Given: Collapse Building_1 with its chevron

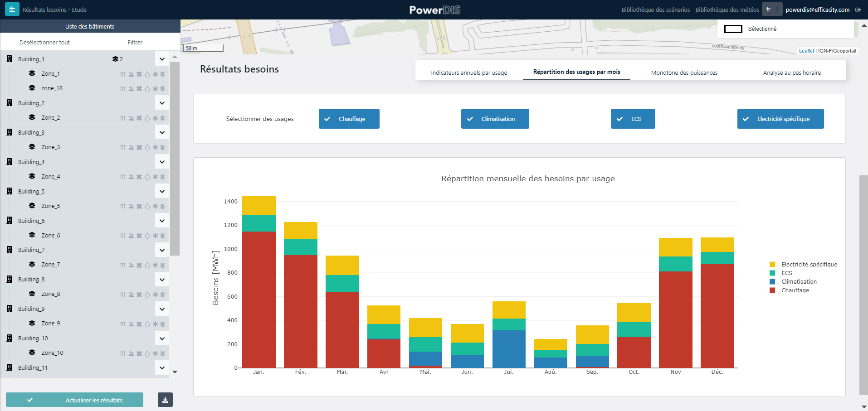Looking at the screenshot, I should tap(162, 59).
